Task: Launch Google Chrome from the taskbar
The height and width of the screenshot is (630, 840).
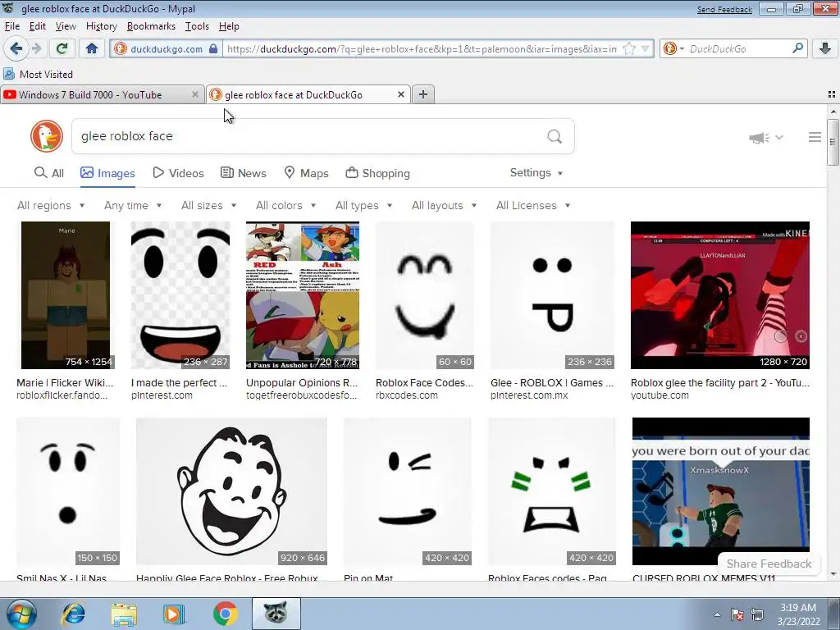Action: 225,614
